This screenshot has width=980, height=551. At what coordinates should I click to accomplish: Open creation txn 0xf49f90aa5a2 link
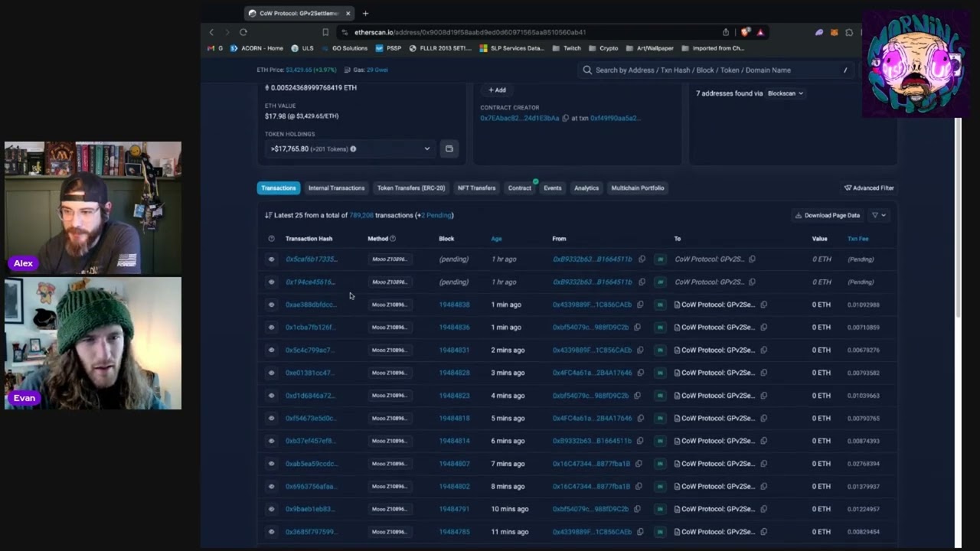click(615, 118)
